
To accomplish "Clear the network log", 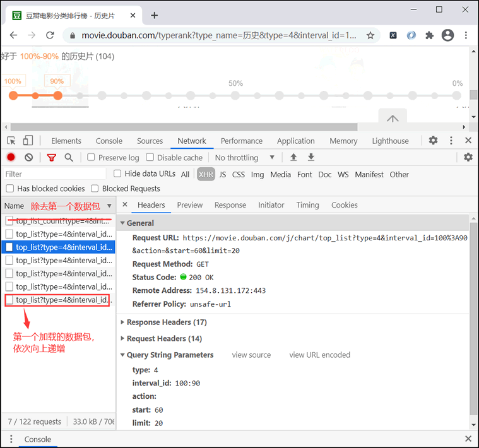I will 29,158.
